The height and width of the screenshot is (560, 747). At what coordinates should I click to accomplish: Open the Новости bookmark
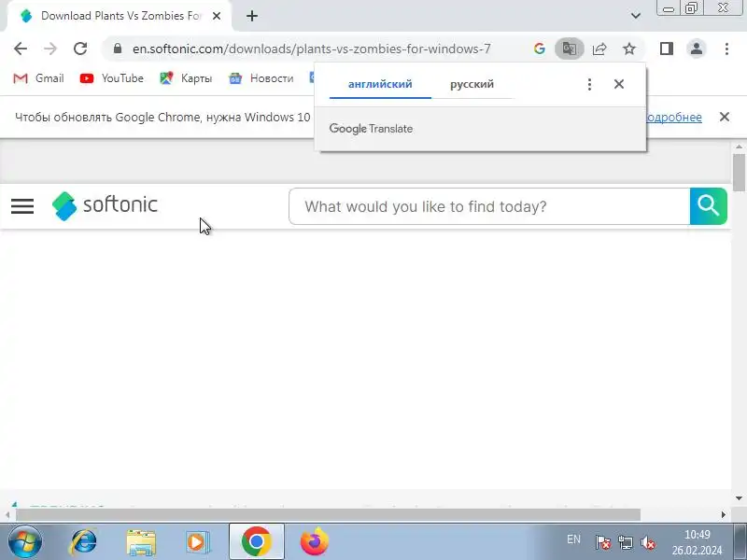261,78
